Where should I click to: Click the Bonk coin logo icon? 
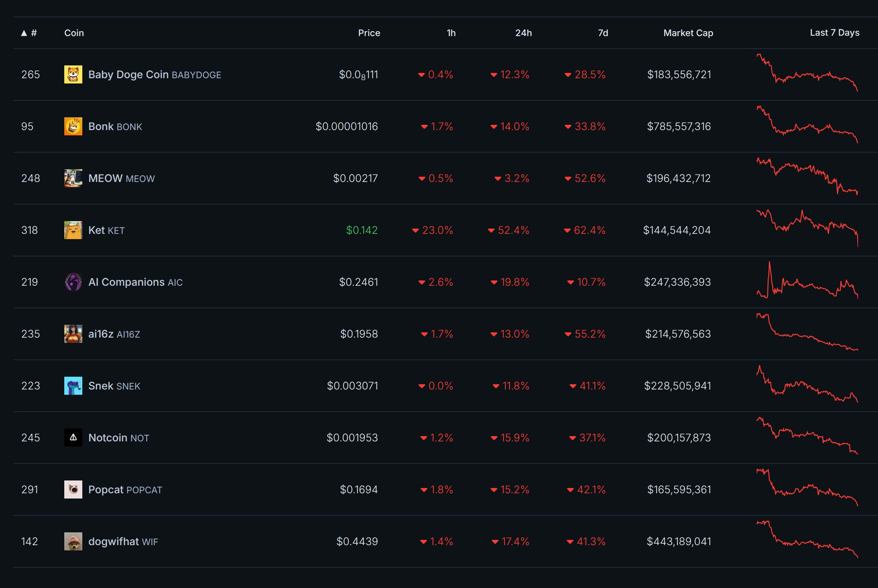(73, 126)
